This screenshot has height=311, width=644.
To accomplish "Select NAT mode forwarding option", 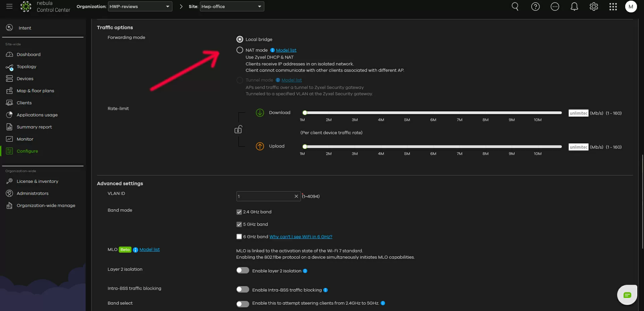I will click(x=240, y=50).
